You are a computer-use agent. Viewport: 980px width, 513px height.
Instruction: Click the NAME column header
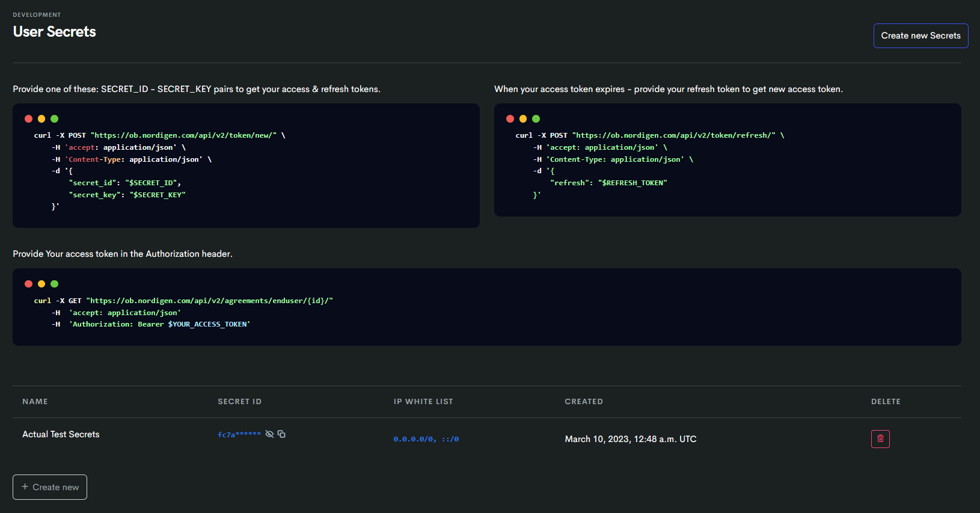(35, 402)
